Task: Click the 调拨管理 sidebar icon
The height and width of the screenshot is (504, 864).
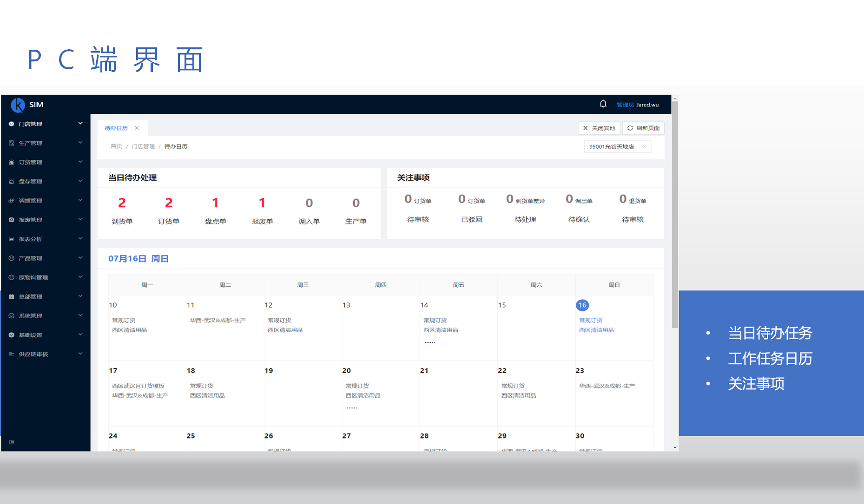Action: pos(11,201)
